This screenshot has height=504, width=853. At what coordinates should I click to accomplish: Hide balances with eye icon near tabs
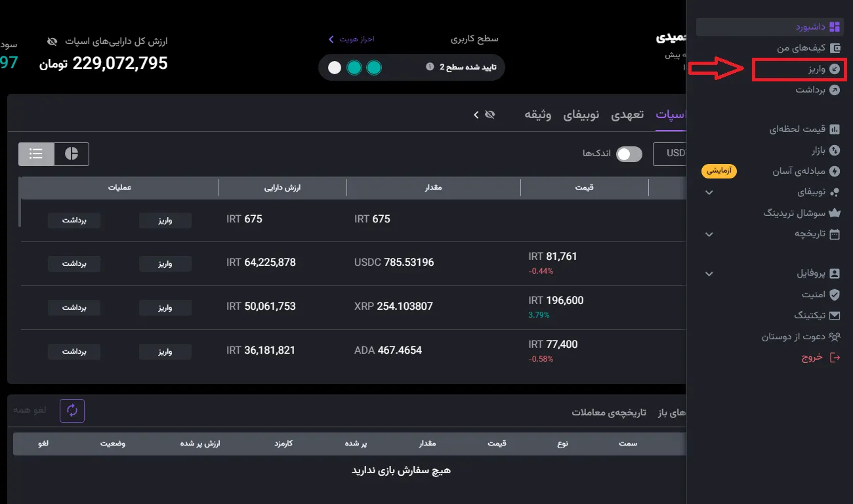489,114
